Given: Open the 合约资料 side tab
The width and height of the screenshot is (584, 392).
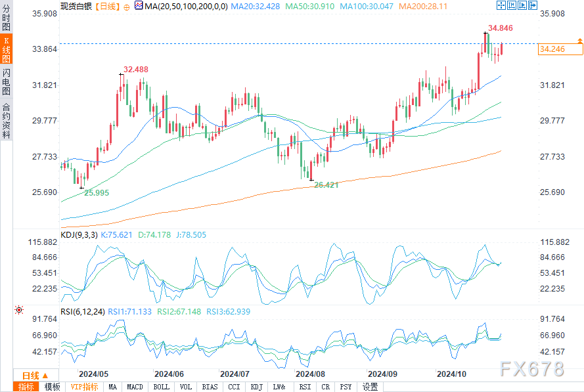Looking at the screenshot, I should 6,120.
